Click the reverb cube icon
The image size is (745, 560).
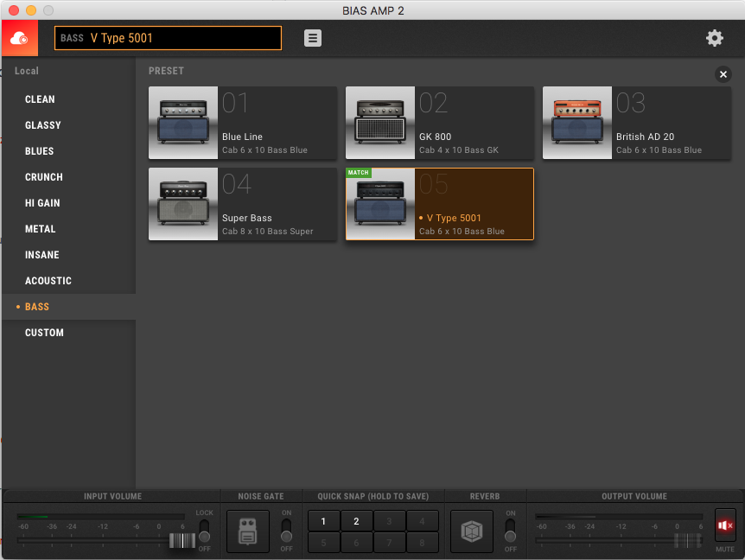click(472, 531)
